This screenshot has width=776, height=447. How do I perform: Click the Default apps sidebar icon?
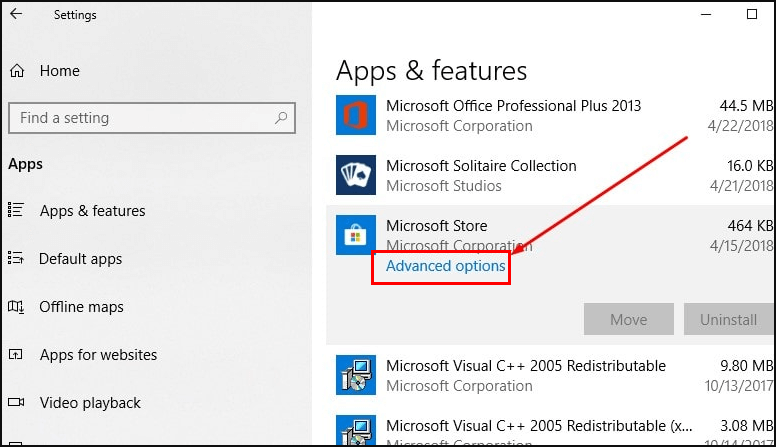(16, 258)
